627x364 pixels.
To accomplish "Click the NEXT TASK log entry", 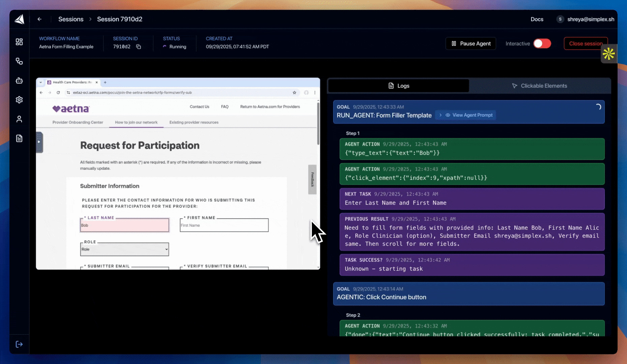I will [472, 199].
